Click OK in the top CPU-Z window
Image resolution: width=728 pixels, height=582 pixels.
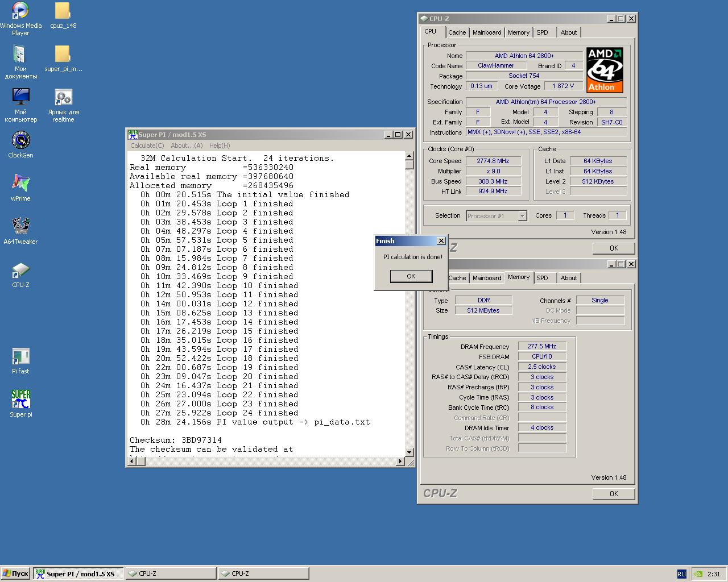614,248
